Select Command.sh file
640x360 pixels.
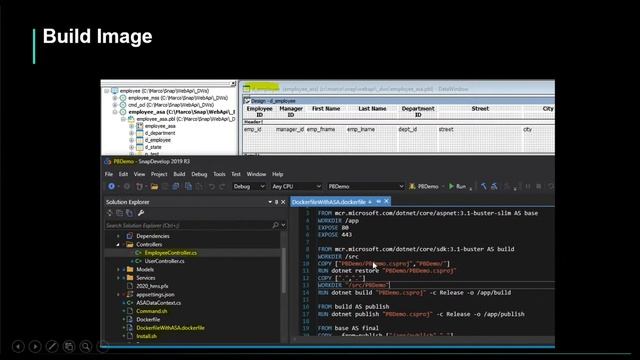coord(152,311)
